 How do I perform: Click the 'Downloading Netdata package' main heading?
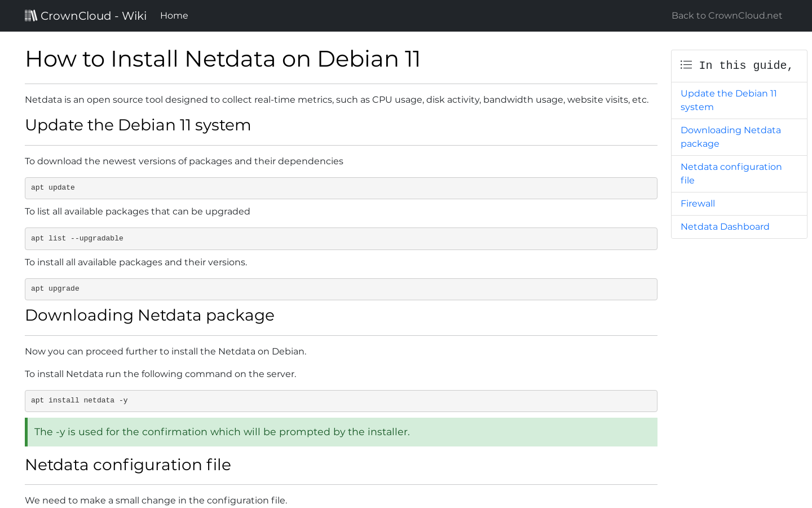[x=149, y=316]
